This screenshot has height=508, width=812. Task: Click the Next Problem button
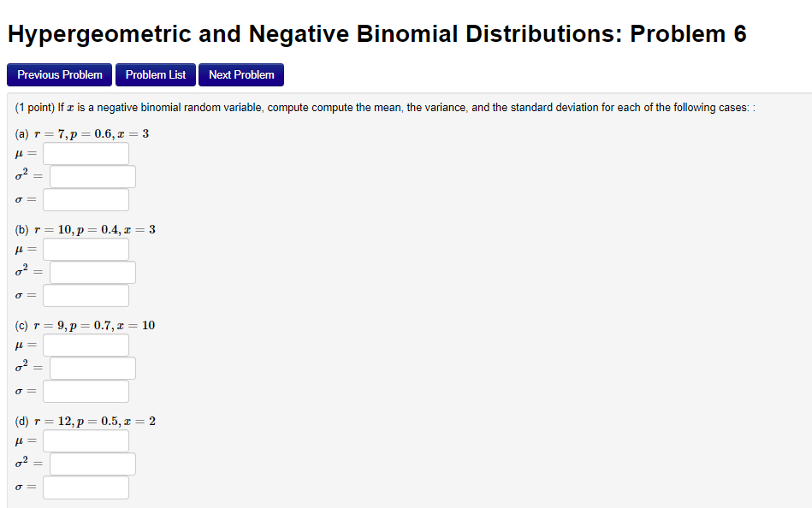point(240,74)
